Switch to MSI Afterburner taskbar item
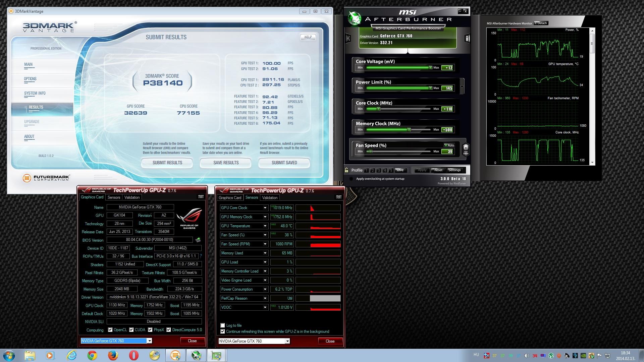 click(196, 355)
